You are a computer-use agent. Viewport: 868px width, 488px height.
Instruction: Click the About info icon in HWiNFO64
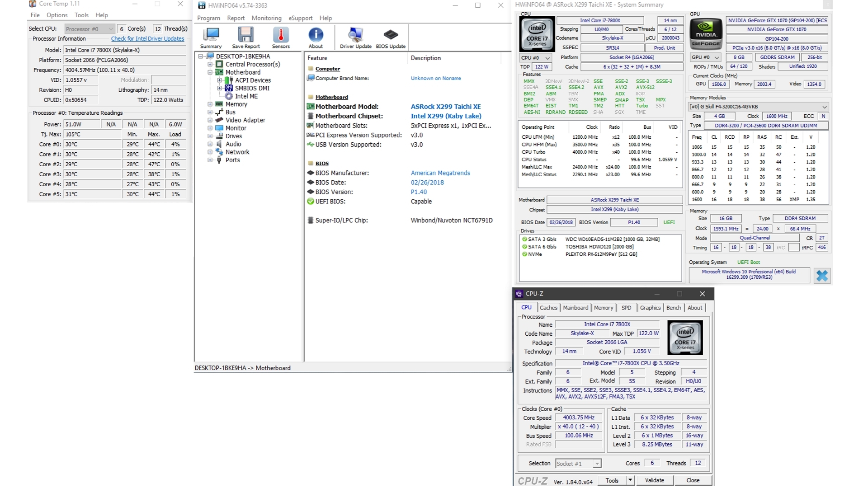tap(316, 38)
